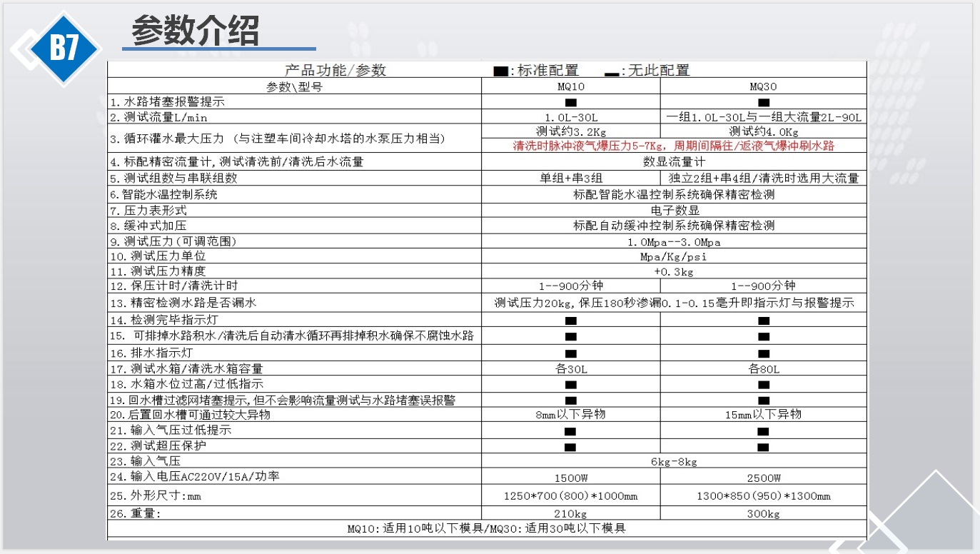Click the MQ10 column header
Screen dimensions: 980x554
click(x=570, y=86)
